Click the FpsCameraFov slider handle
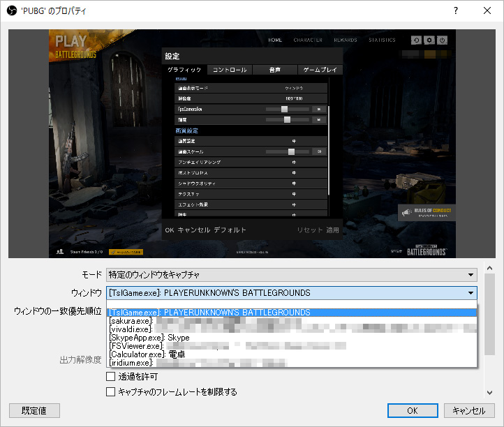 tap(284, 110)
